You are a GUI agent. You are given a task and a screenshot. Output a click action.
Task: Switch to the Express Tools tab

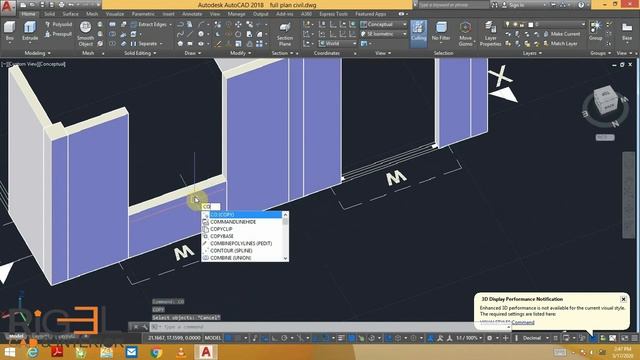click(x=333, y=14)
